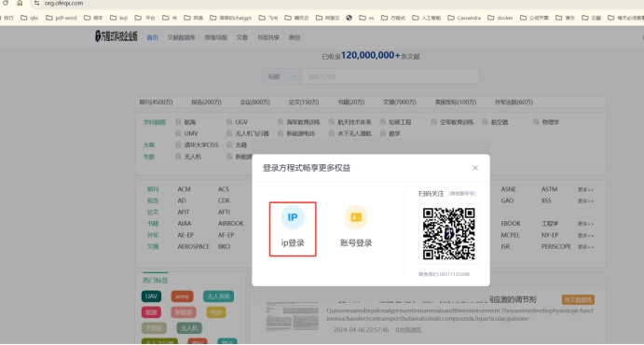Image resolution: width=644 pixels, height=345 pixels.
Task: Open the Cassandra bookmark folder
Action: click(464, 18)
